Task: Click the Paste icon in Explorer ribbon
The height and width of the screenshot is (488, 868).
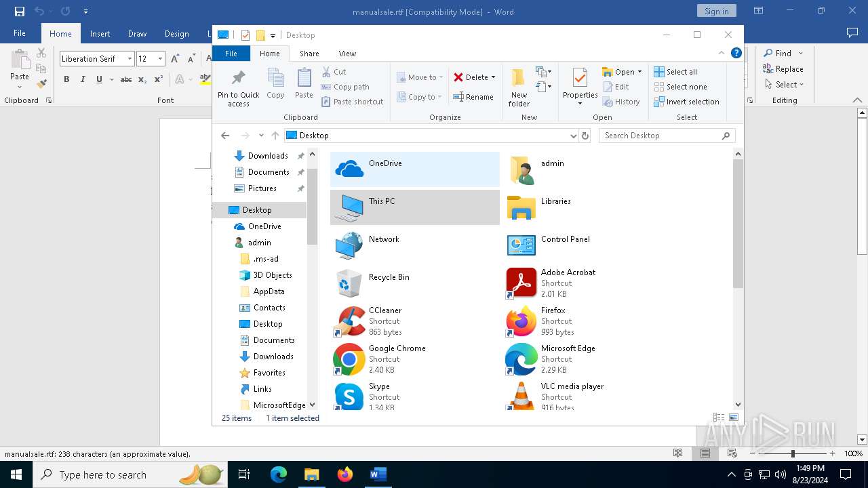Action: (x=304, y=84)
